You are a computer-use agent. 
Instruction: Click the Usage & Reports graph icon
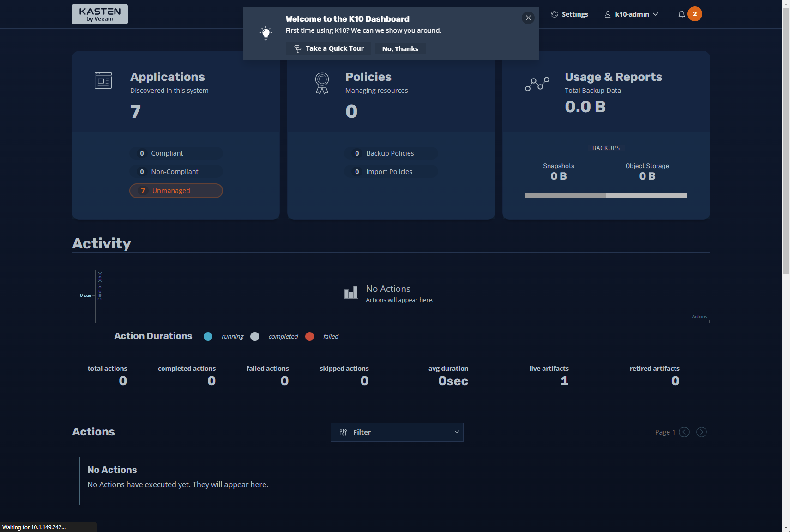[537, 84]
